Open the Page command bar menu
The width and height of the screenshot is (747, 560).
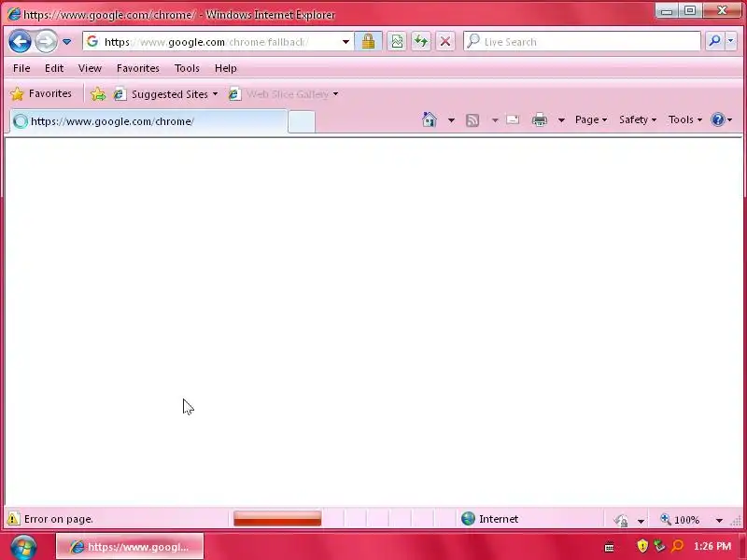pos(591,119)
